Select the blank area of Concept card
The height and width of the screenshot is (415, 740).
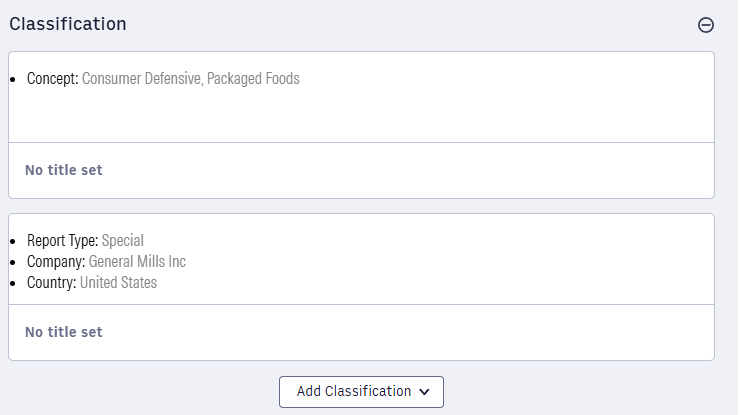pos(360,115)
